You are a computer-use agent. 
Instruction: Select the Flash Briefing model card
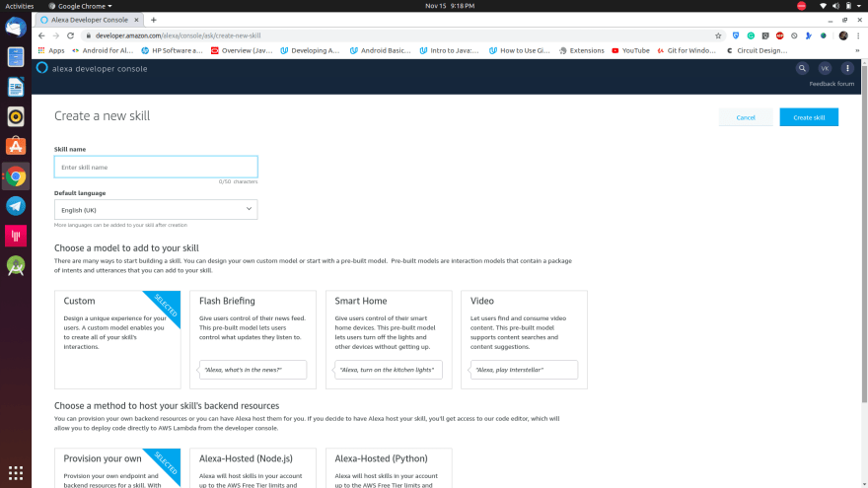coord(253,339)
